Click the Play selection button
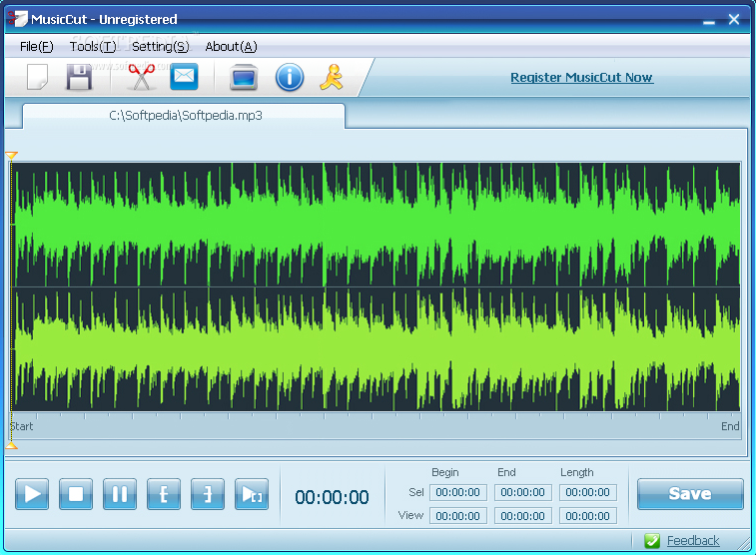756x555 pixels. (x=252, y=494)
